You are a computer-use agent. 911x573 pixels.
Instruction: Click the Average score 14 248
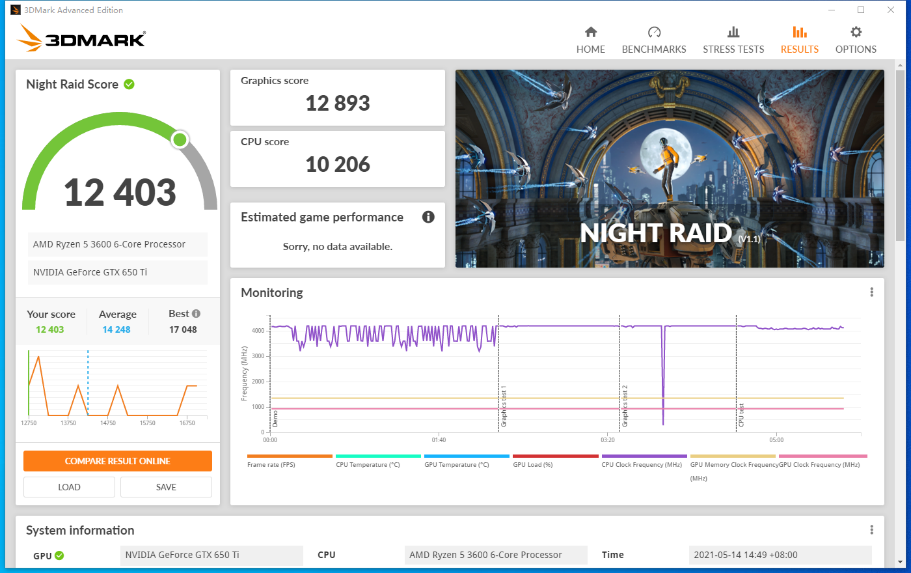(x=116, y=330)
